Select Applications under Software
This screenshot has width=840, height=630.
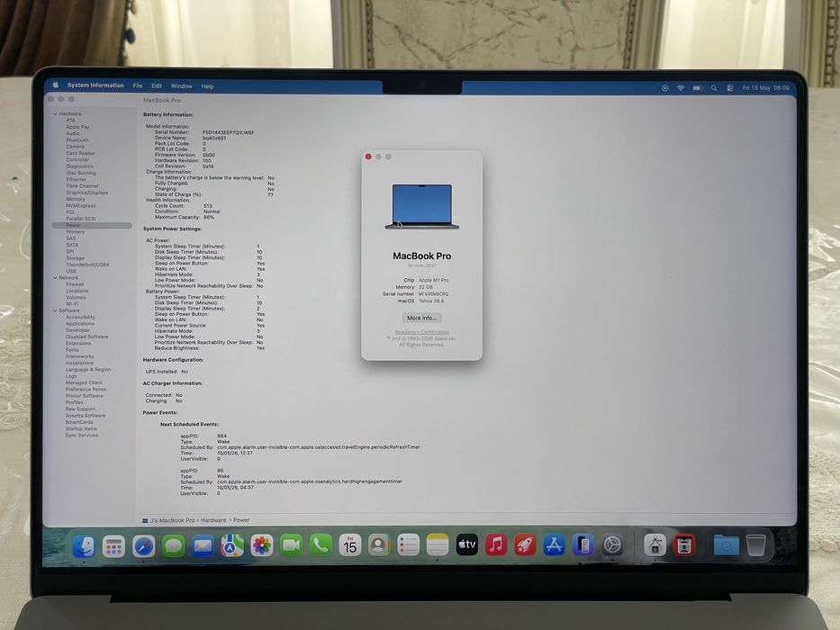tap(80, 324)
